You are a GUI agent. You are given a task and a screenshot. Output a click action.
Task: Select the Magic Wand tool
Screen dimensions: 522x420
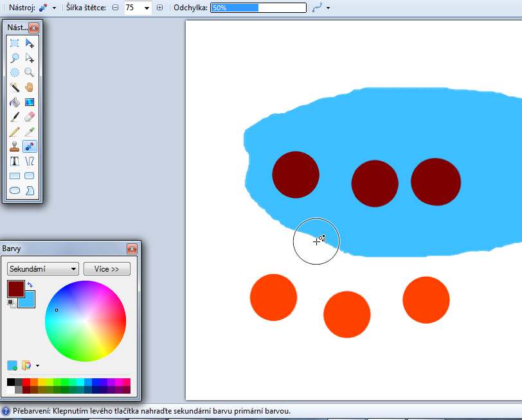coord(14,87)
